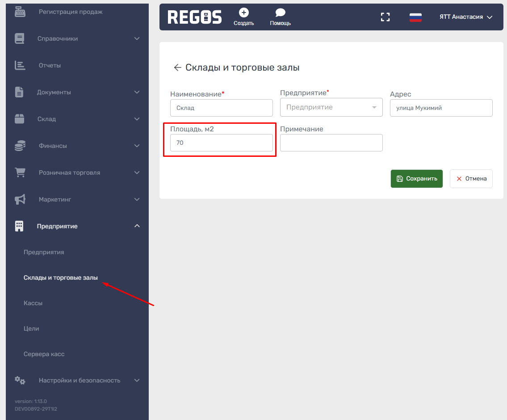Screen dimensions: 507x420
Task: Collapse the Предприятие sidebar section
Action: (x=137, y=226)
